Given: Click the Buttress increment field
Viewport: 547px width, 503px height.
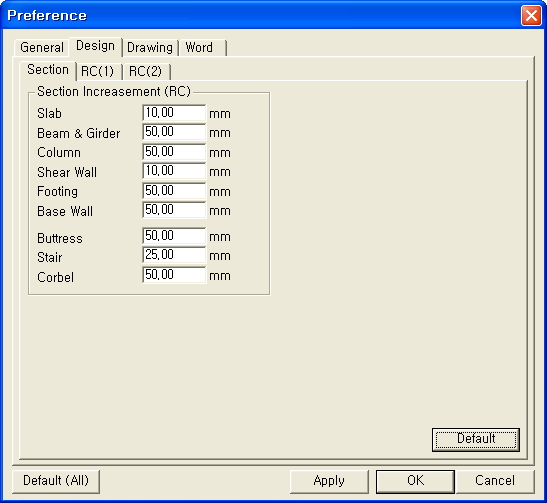Looking at the screenshot, I should point(174,236).
